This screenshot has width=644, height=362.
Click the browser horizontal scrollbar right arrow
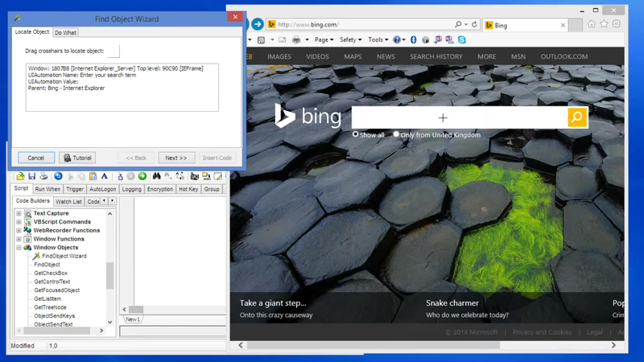click(613, 345)
